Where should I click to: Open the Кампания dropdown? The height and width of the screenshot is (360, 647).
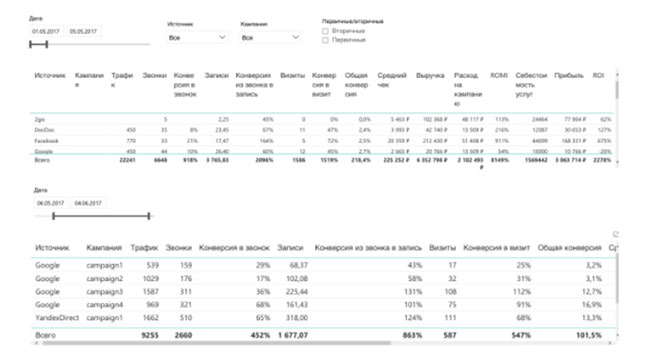click(x=270, y=38)
